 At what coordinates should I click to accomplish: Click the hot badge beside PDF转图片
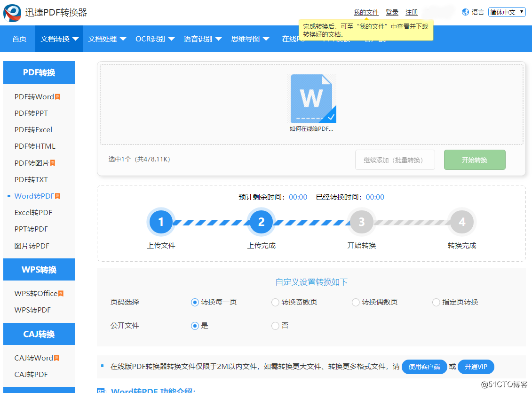[53, 163]
